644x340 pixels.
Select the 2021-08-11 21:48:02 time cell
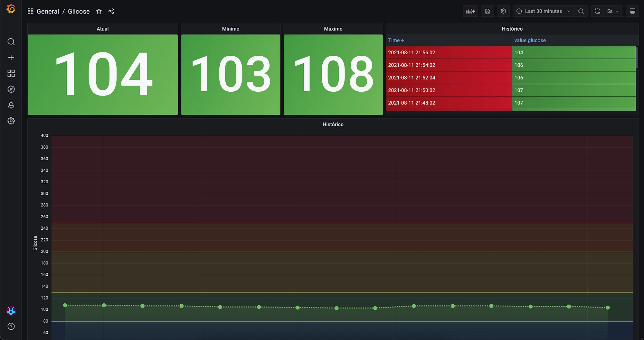point(449,103)
